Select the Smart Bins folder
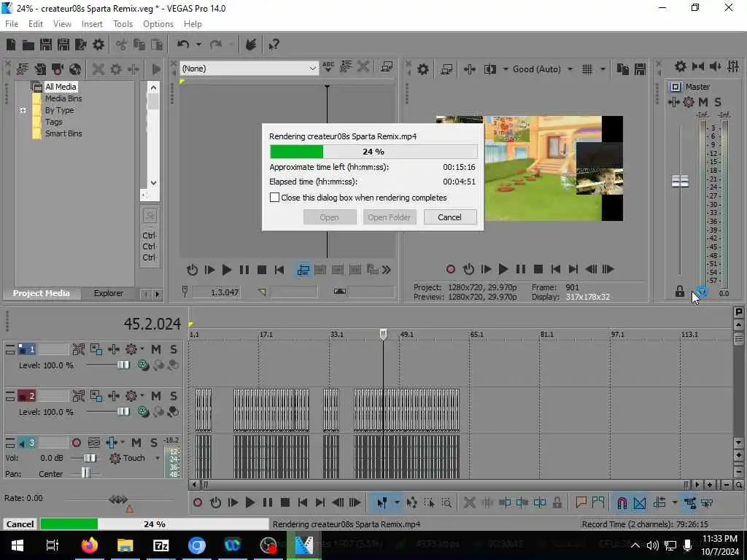This screenshot has height=560, width=747. pos(63,133)
